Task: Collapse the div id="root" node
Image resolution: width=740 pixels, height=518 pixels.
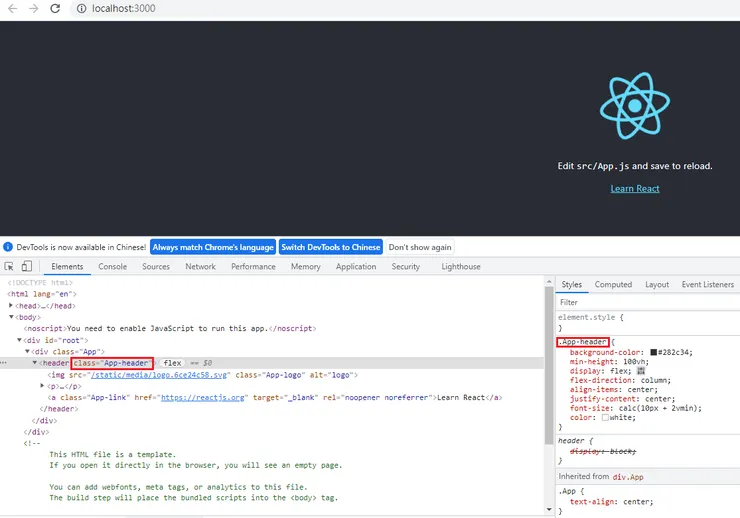Action: click(x=19, y=340)
